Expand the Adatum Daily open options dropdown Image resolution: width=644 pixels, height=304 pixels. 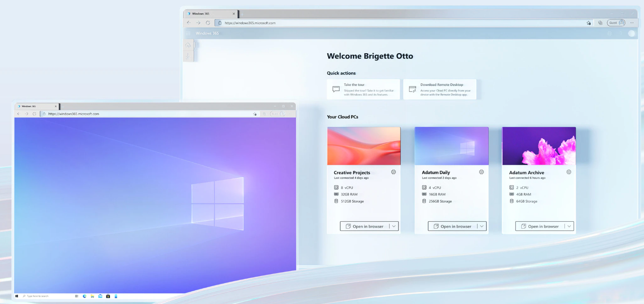(x=481, y=226)
